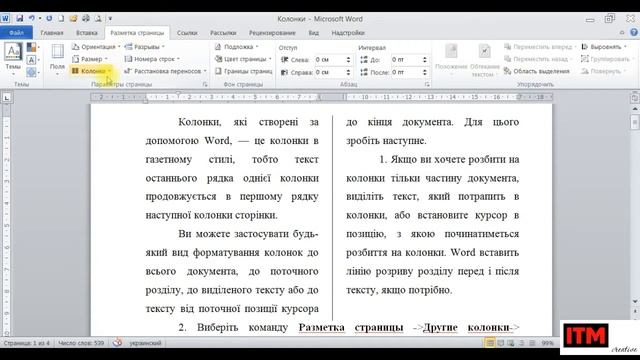The width and height of the screenshot is (640, 360).
Task: Switch to Full Screen Reading view
Action: tap(501, 343)
